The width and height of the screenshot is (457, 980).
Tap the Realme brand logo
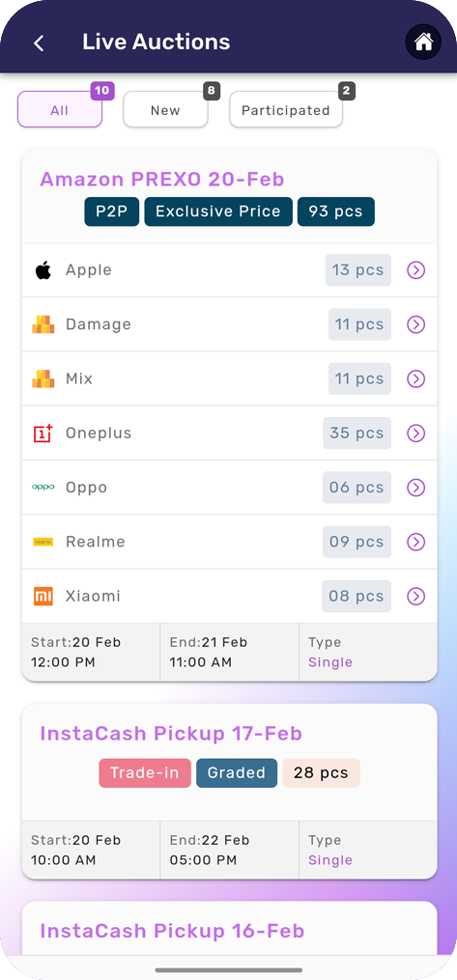(43, 542)
